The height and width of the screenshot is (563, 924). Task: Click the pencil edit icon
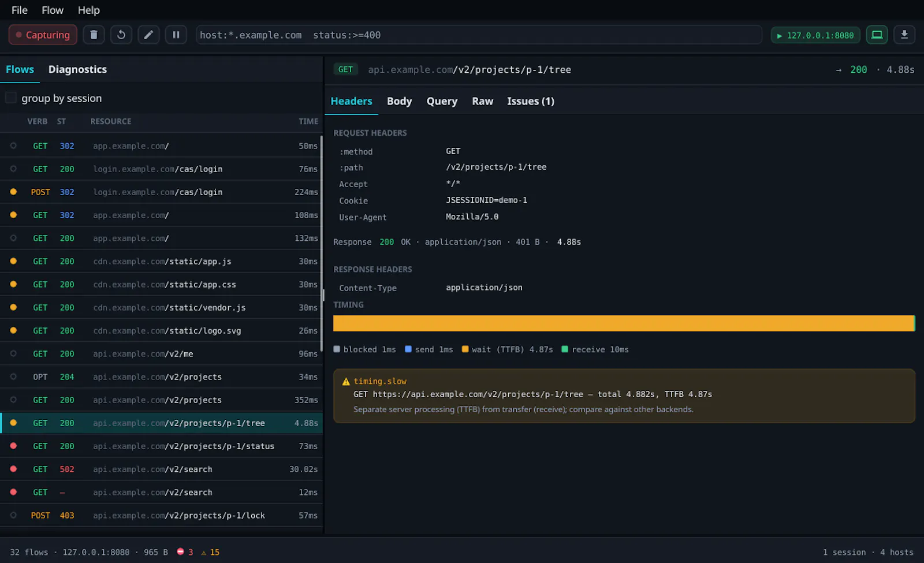pos(148,35)
